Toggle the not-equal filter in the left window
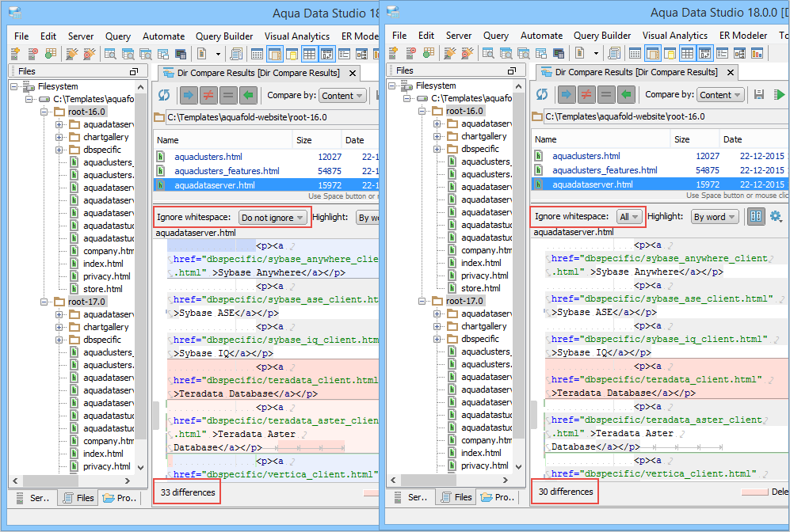Viewport: 790px width, 532px height. point(208,96)
